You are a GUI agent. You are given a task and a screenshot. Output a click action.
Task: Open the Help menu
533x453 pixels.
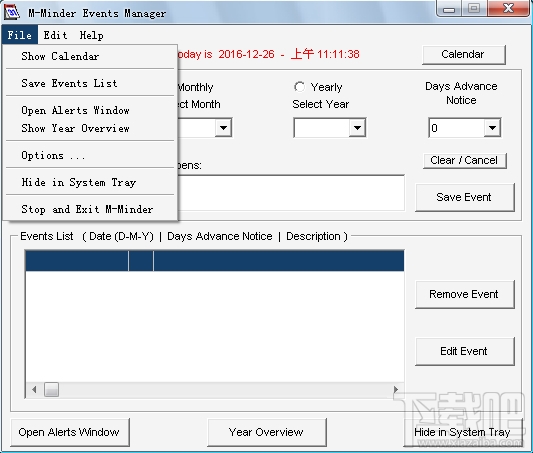[x=91, y=35]
